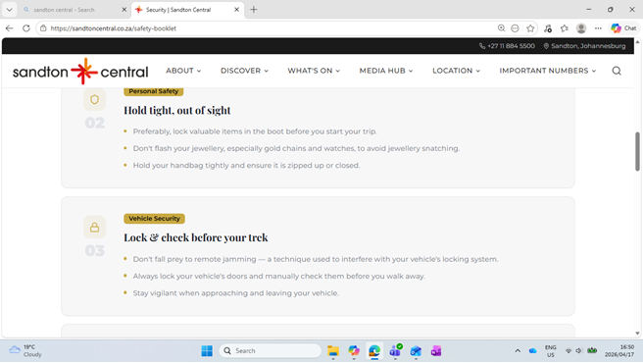Close the sandton central Search tab
The image size is (644, 363).
(124, 10)
